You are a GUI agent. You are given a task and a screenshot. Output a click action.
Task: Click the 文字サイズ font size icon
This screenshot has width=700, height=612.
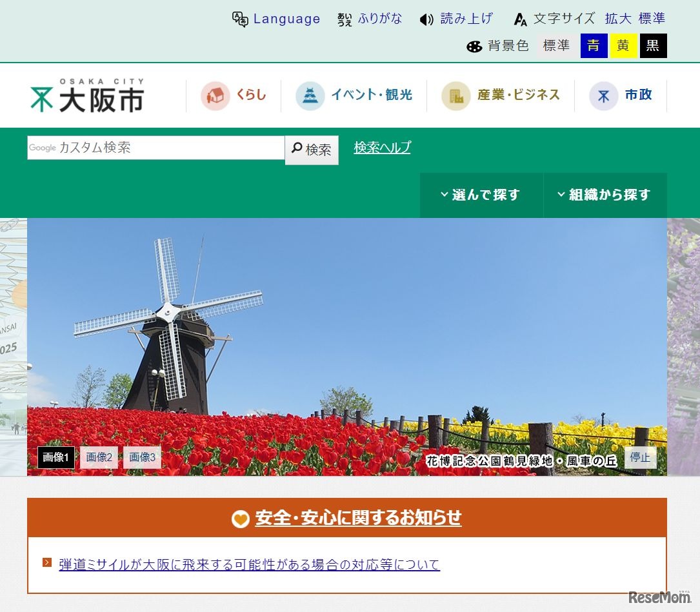[x=520, y=19]
